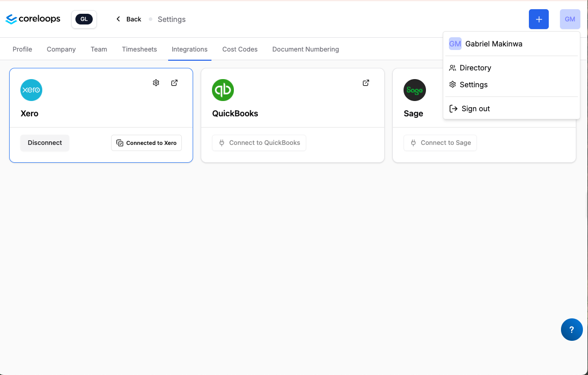Click the QuickBooks card title
The image size is (588, 375).
point(235,113)
